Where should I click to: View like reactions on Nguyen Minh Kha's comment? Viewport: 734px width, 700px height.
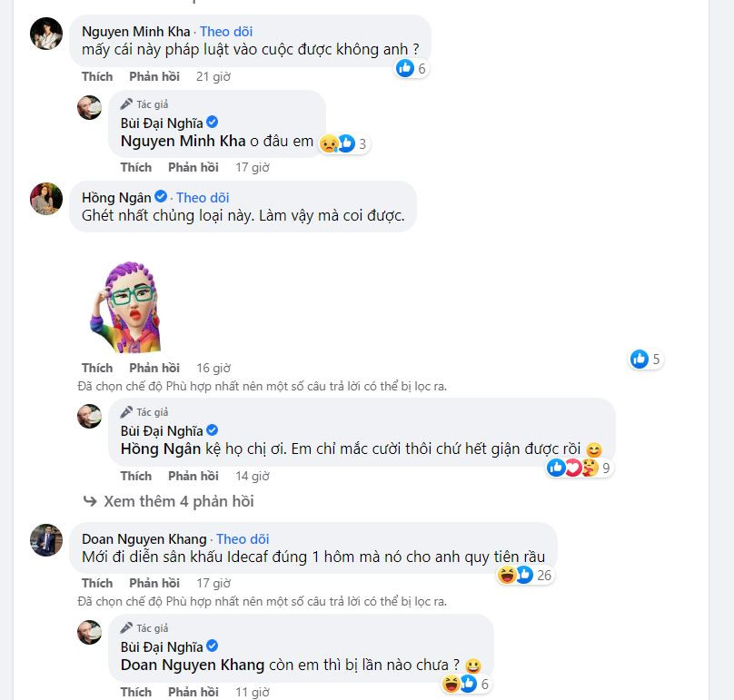pos(411,68)
